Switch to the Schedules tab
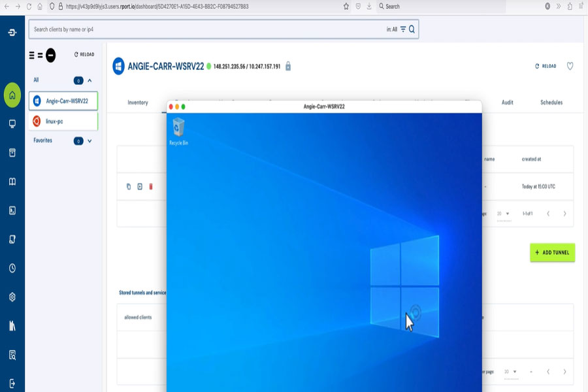588x392 pixels. pyautogui.click(x=551, y=103)
